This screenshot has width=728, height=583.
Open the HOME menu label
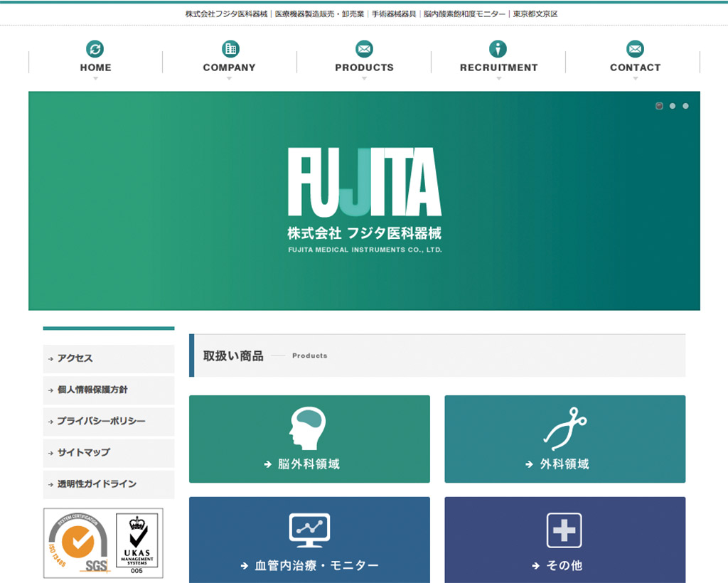pyautogui.click(x=96, y=68)
